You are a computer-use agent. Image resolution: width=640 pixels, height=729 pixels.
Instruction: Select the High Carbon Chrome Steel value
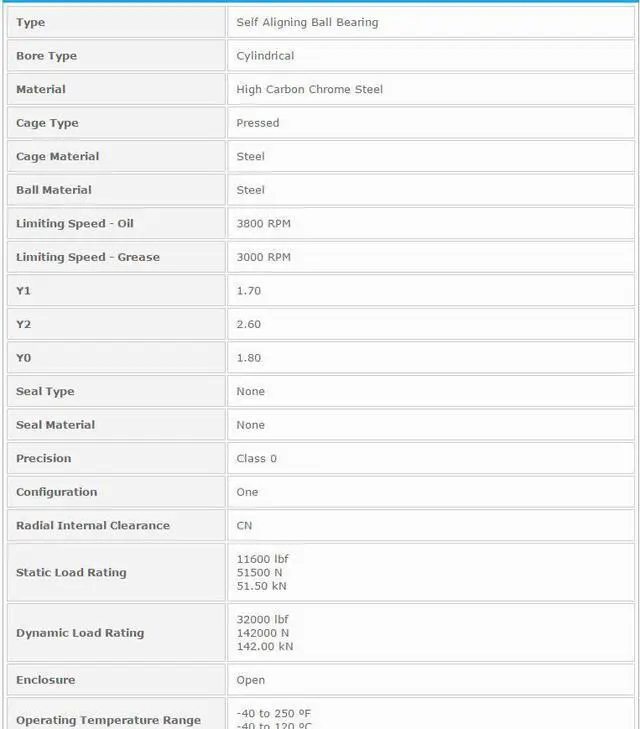tap(310, 89)
